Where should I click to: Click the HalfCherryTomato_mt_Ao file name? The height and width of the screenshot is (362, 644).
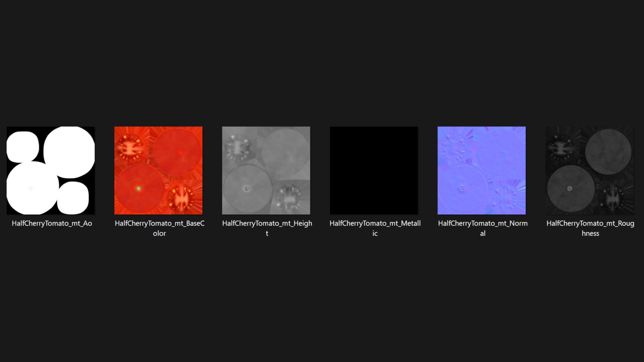(52, 224)
